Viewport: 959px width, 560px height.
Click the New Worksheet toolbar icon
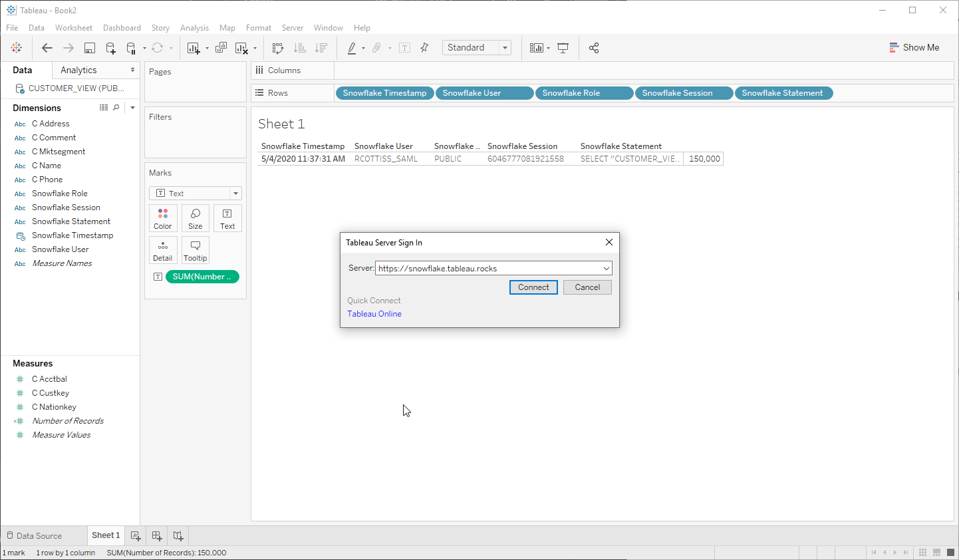[194, 48]
